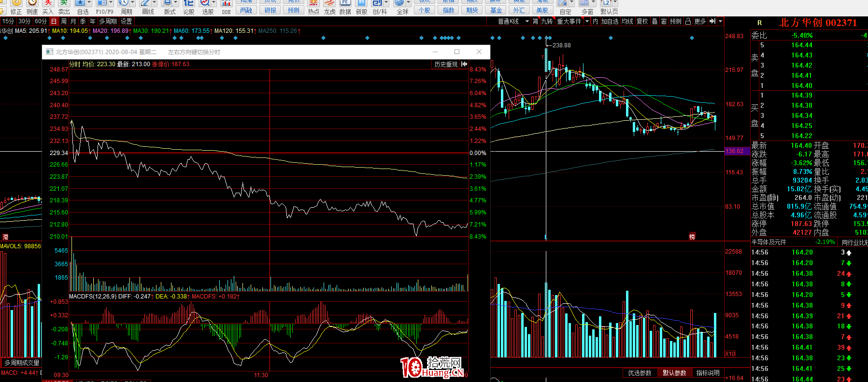Click the 周期 period clock icon
Screen dimensions: 868x382
(124, 3)
